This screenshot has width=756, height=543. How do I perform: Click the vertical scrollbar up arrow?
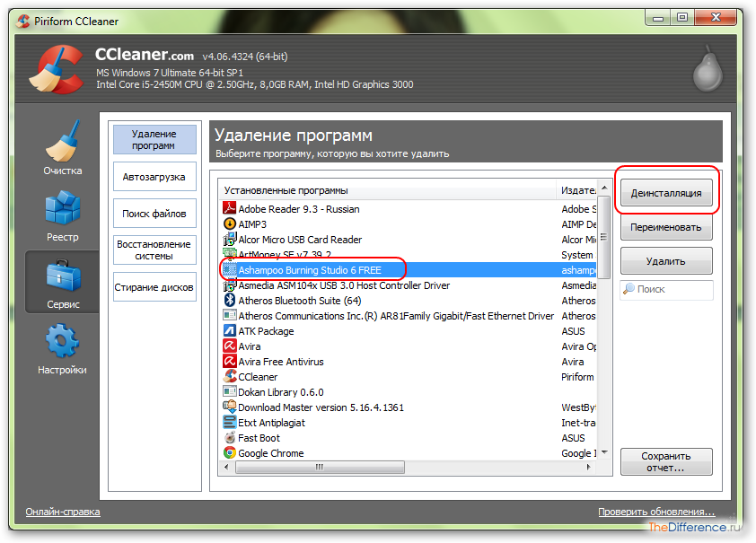(604, 188)
